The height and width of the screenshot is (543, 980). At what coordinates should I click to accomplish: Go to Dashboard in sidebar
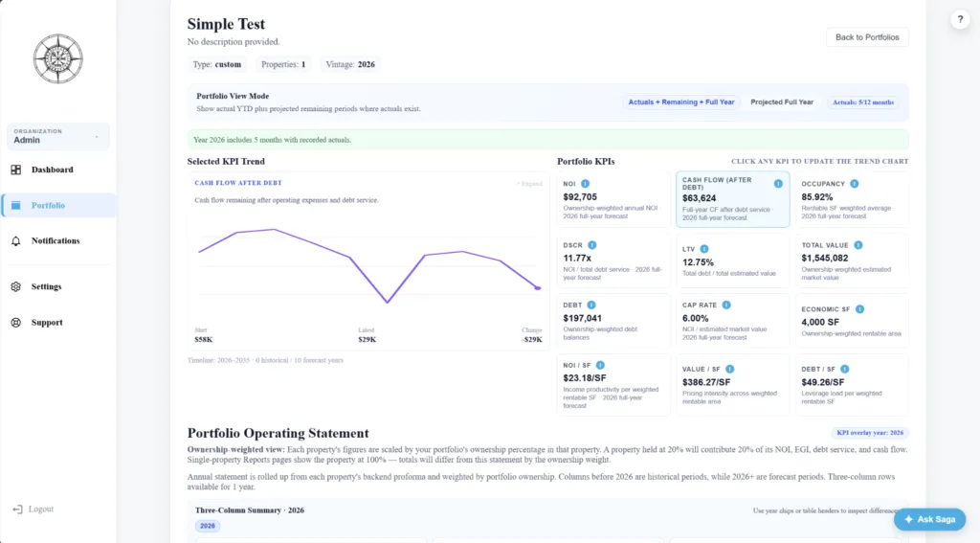point(57,170)
